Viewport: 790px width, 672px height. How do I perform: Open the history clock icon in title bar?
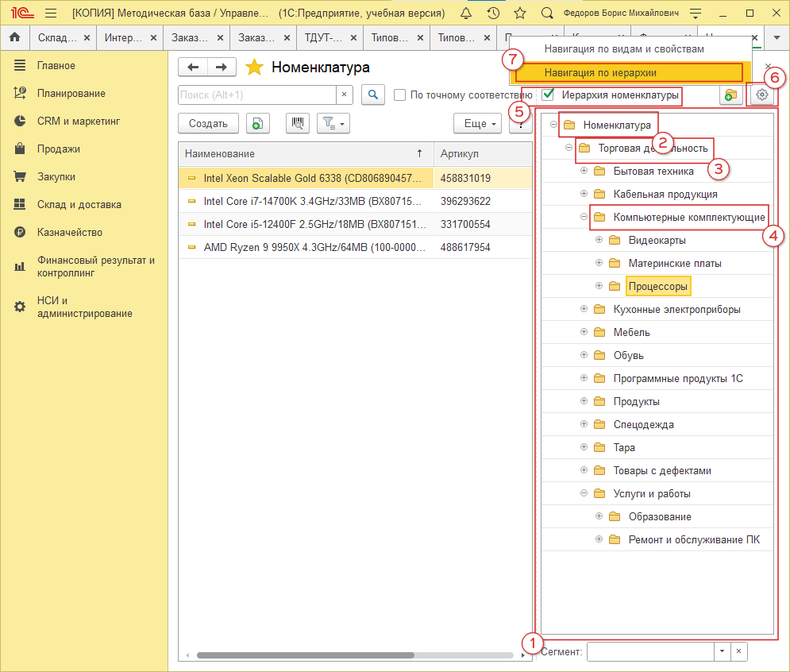(493, 14)
